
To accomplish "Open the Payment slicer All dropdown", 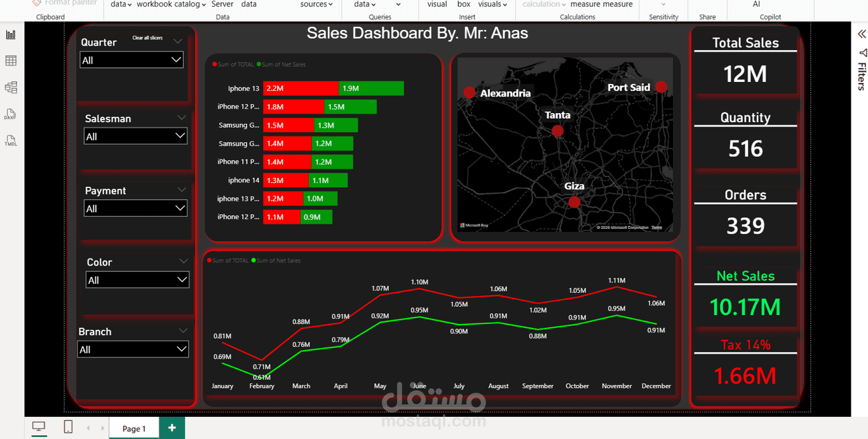I will pos(135,208).
